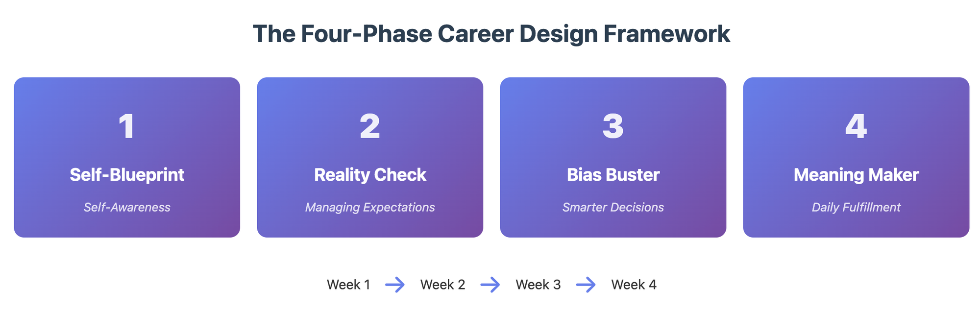Click the Self-Awareness subtitle text
Screen dimensions: 980x314
(127, 207)
